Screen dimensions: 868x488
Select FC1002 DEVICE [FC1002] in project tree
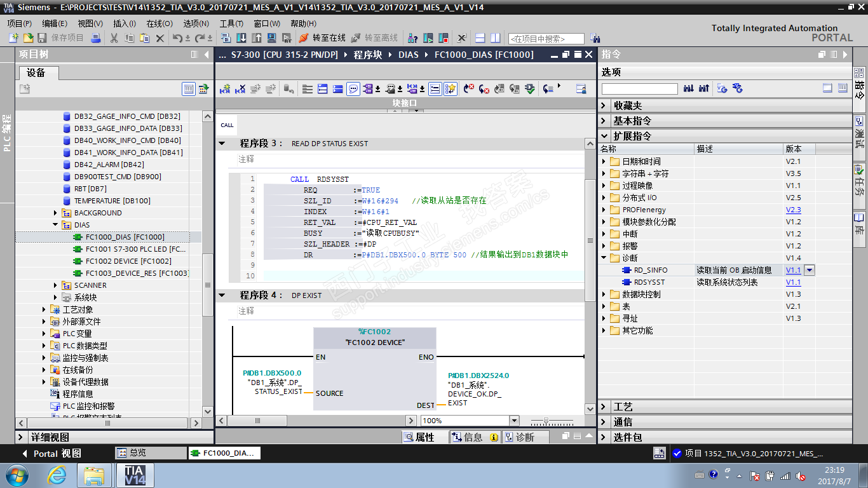point(128,261)
